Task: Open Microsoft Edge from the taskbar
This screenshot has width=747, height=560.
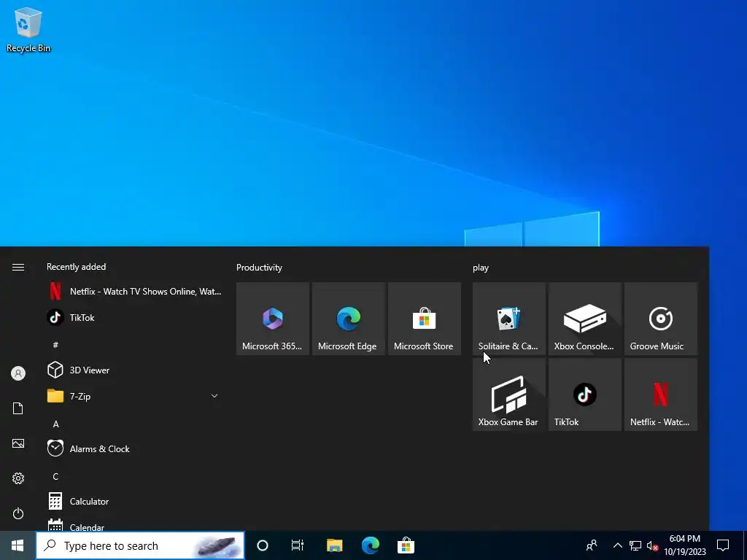Action: (370, 545)
